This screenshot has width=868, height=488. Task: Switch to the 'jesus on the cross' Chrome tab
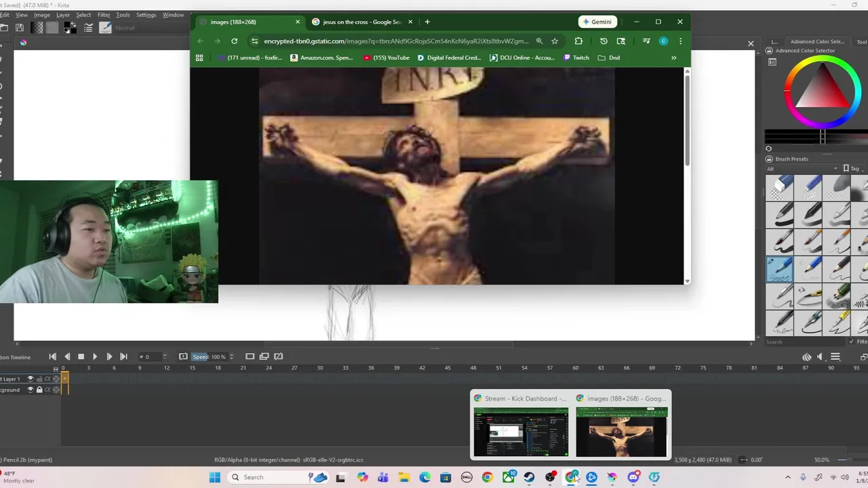coord(362,22)
